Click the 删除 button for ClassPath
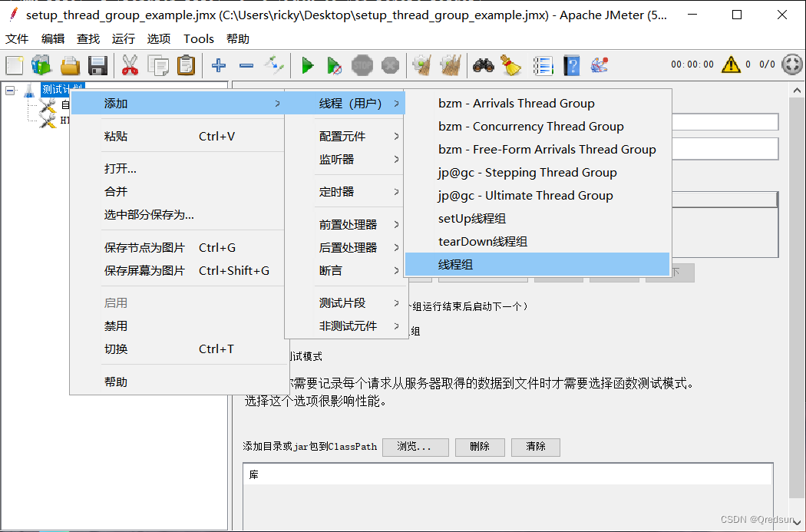Screen dimensions: 806x532 tap(480, 447)
